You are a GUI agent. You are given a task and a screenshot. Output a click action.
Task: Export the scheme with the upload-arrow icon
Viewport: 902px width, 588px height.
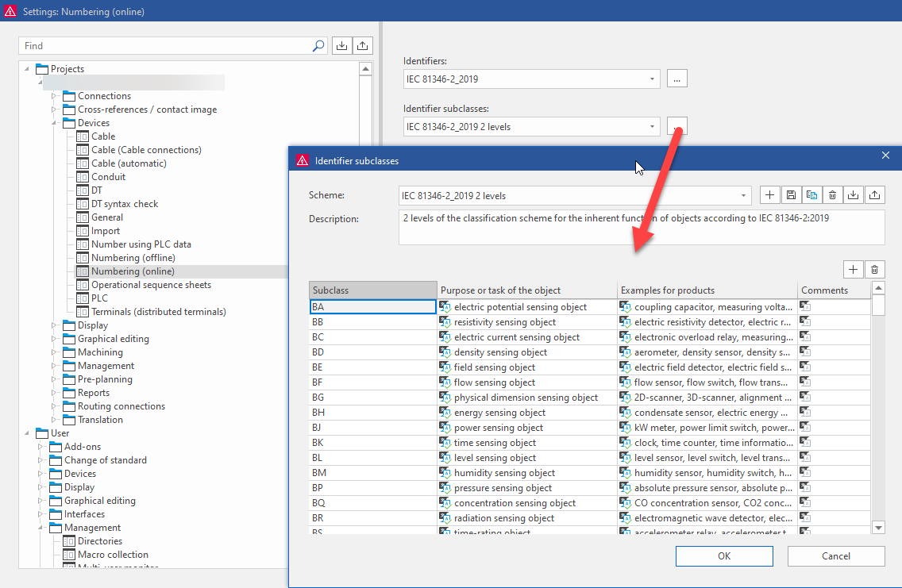pyautogui.click(x=874, y=195)
